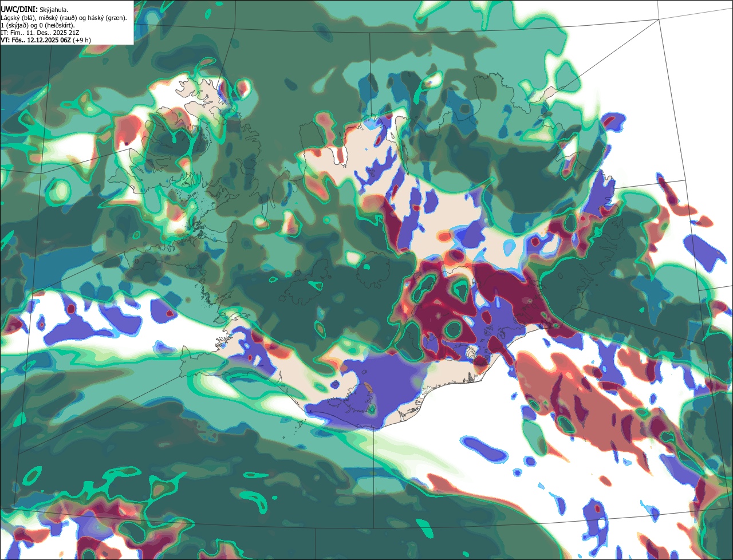Select the legend line 'Lágský (blá), miðský (rauð) og háský (græn).'
The image size is (733, 560).
click(64, 18)
